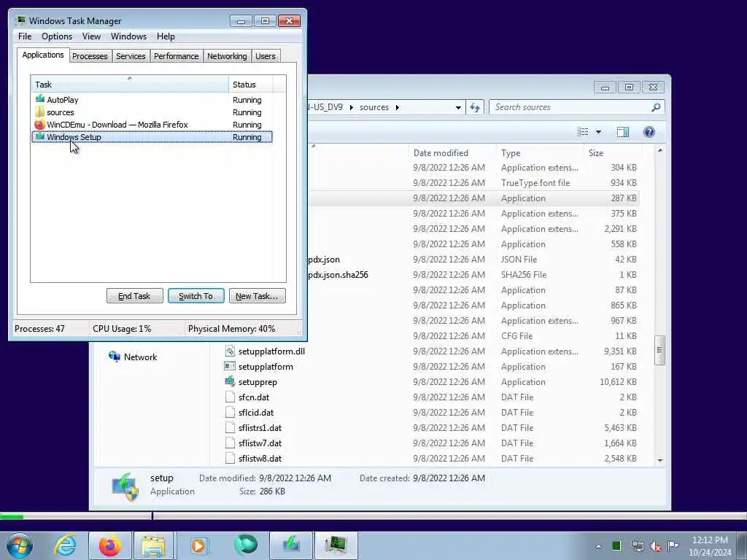Open Windows Media Player from the taskbar
This screenshot has height=560, width=747.
pyautogui.click(x=198, y=545)
